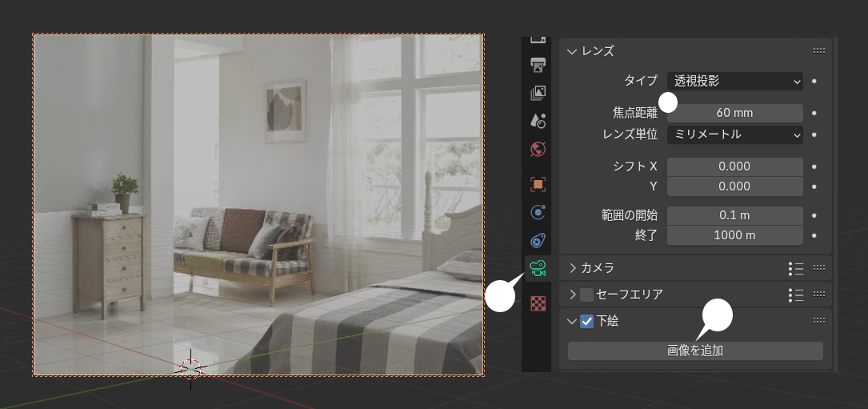Click the 範囲の開始 label text
Viewport: 868px width, 409px height.
pyautogui.click(x=630, y=215)
